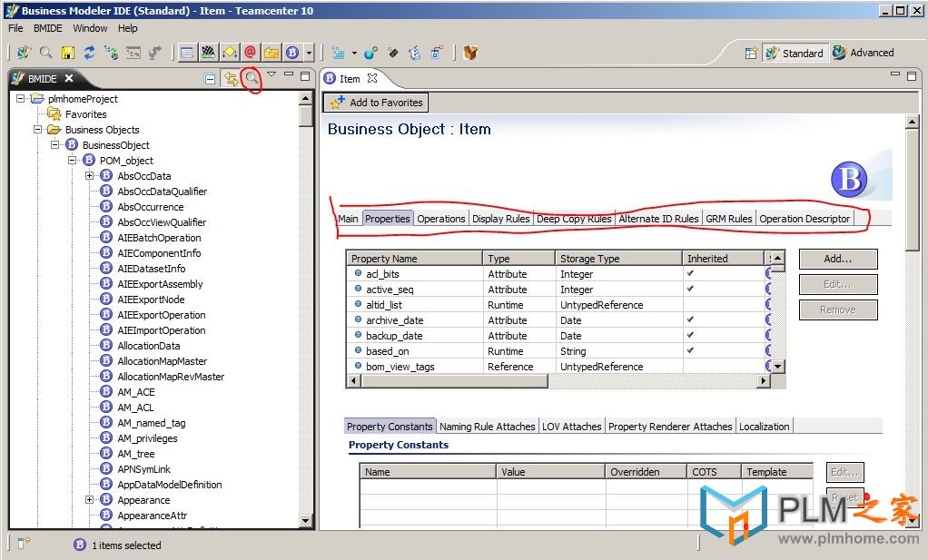Click the search magnifier in BMIDE view
Image resolution: width=928 pixels, height=560 pixels.
point(252,77)
